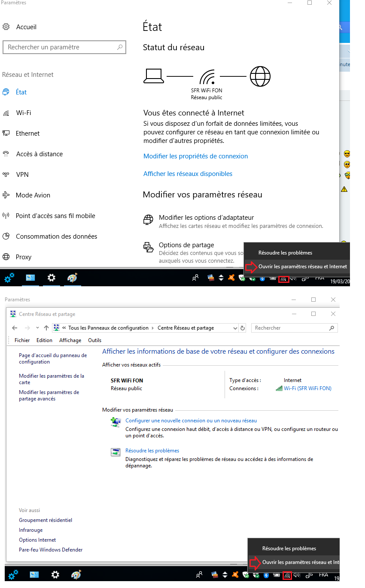Open the Wi-Fi section in Settings sidebar

[x=23, y=113]
